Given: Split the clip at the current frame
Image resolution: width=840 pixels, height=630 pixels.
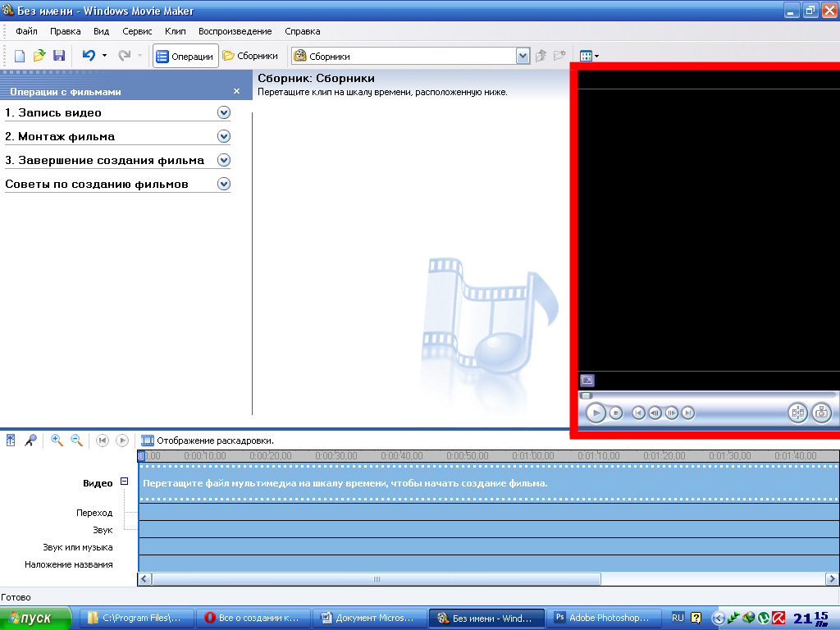Looking at the screenshot, I should click(x=797, y=413).
